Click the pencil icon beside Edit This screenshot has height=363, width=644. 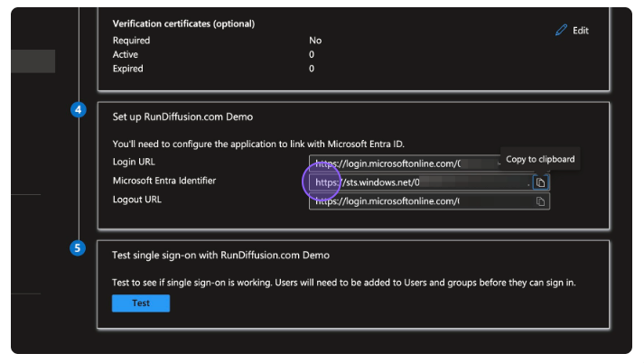[562, 30]
